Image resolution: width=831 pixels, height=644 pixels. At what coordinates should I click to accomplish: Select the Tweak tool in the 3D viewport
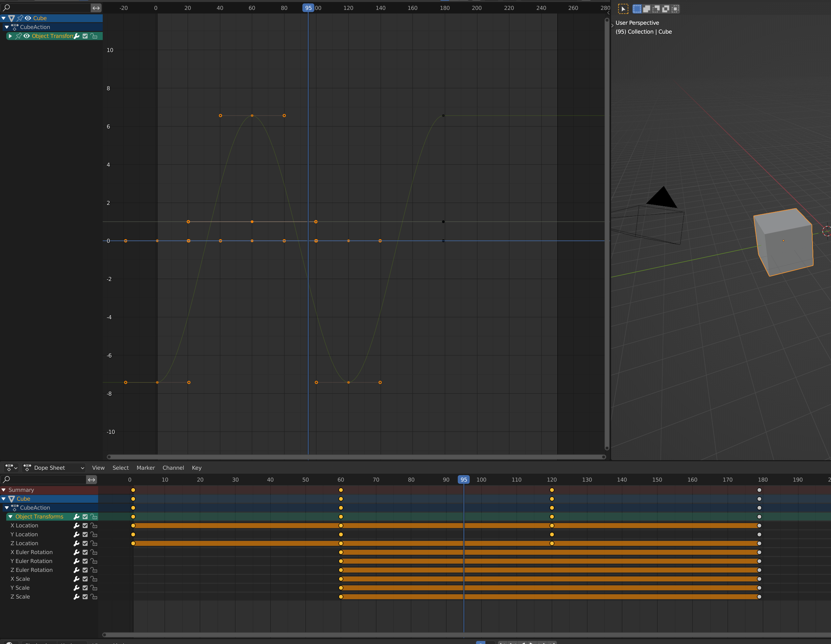click(623, 9)
